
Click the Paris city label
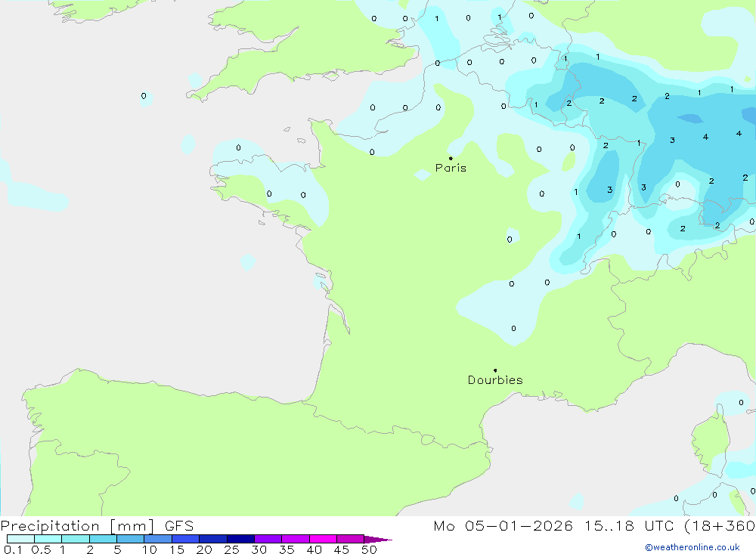coord(451,168)
